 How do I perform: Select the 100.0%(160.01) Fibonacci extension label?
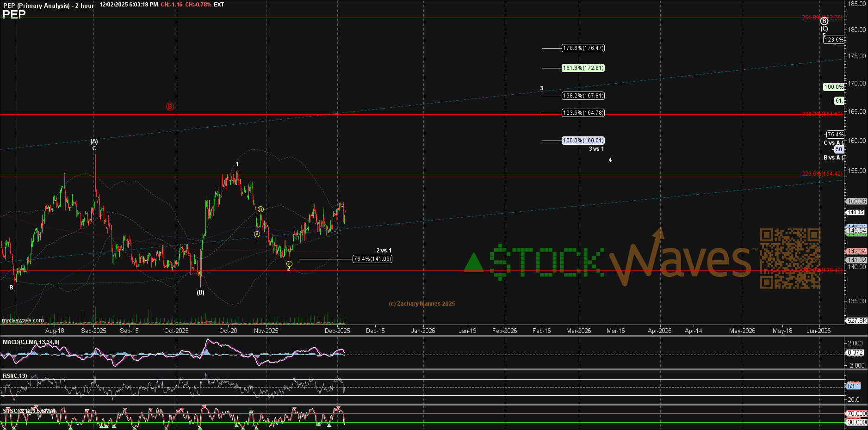tap(583, 141)
